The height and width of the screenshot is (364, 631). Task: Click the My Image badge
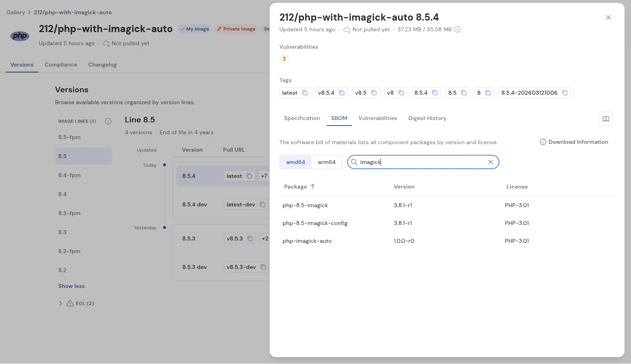click(194, 29)
